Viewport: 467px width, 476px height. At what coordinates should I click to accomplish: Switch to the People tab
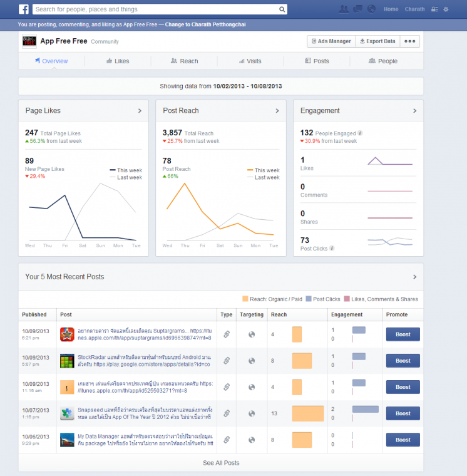coord(383,61)
